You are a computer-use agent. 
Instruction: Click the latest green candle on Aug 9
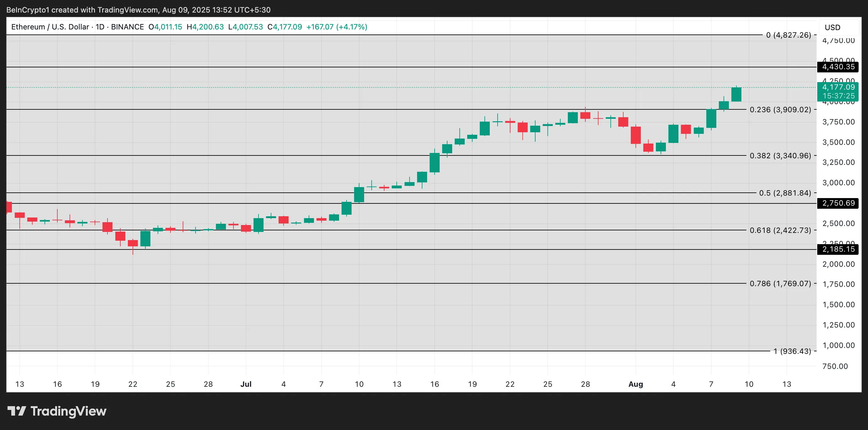click(736, 94)
